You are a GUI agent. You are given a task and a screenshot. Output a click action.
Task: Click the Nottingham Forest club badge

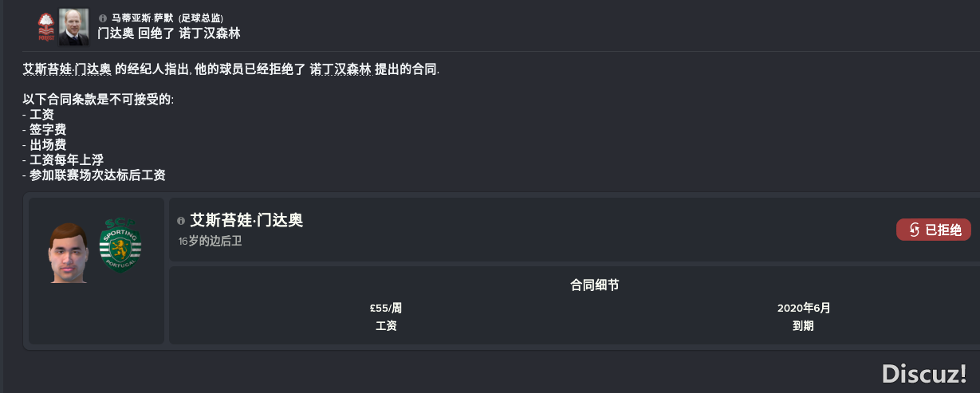(x=46, y=27)
